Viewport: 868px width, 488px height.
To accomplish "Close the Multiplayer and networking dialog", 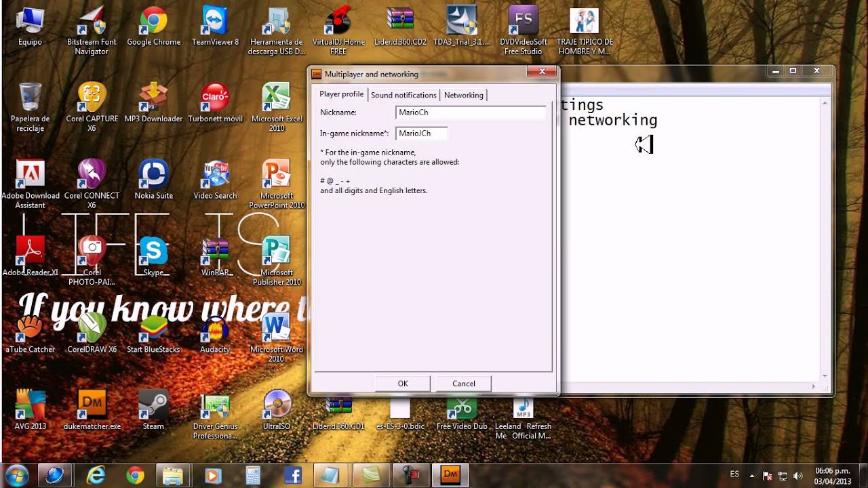I will click(542, 71).
